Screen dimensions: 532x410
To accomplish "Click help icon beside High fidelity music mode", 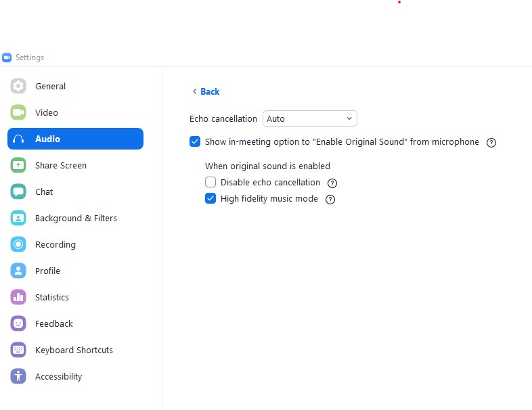I will (330, 200).
